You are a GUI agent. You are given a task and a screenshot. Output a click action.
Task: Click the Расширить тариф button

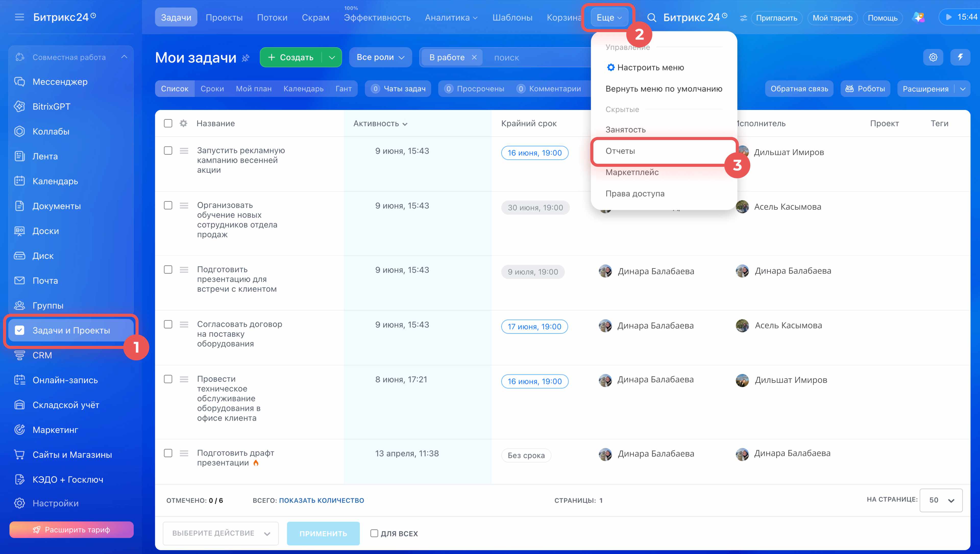(71, 530)
